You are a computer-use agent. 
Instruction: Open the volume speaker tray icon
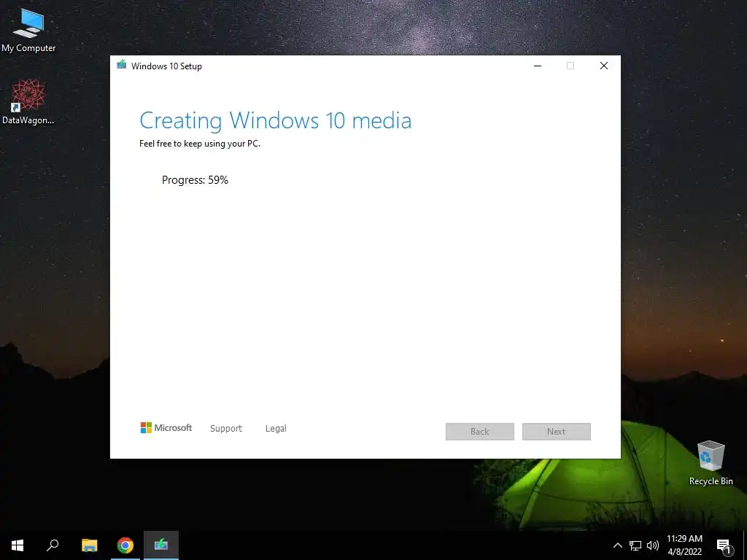click(x=653, y=545)
